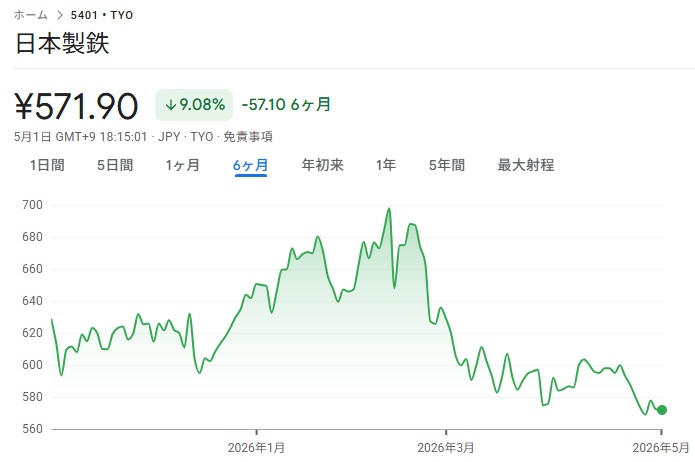This screenshot has height=462, width=695.
Task: Click the 680 y-axis label
Action: point(32,237)
